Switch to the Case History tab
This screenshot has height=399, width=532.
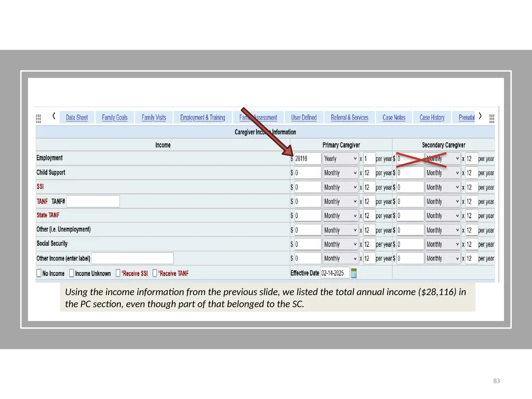[x=432, y=117]
